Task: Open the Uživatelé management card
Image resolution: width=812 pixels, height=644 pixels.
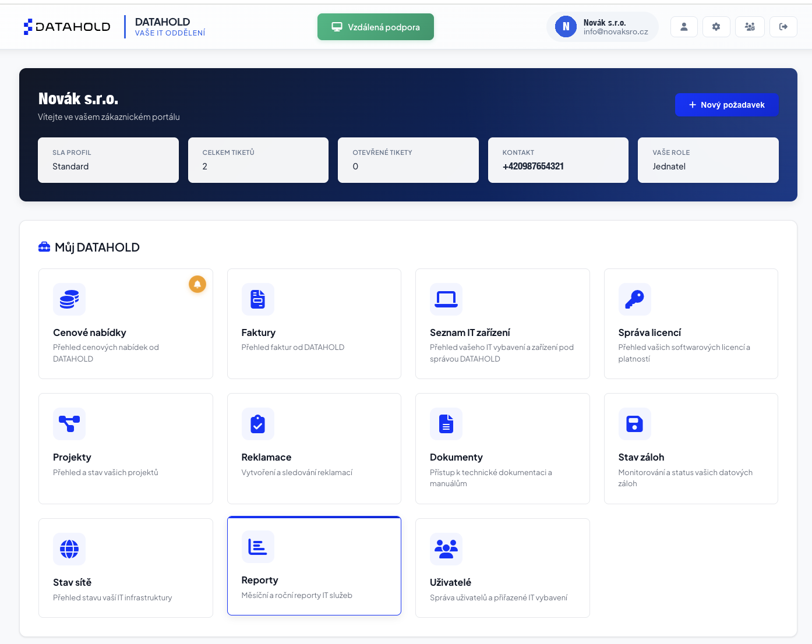Action: tap(503, 568)
